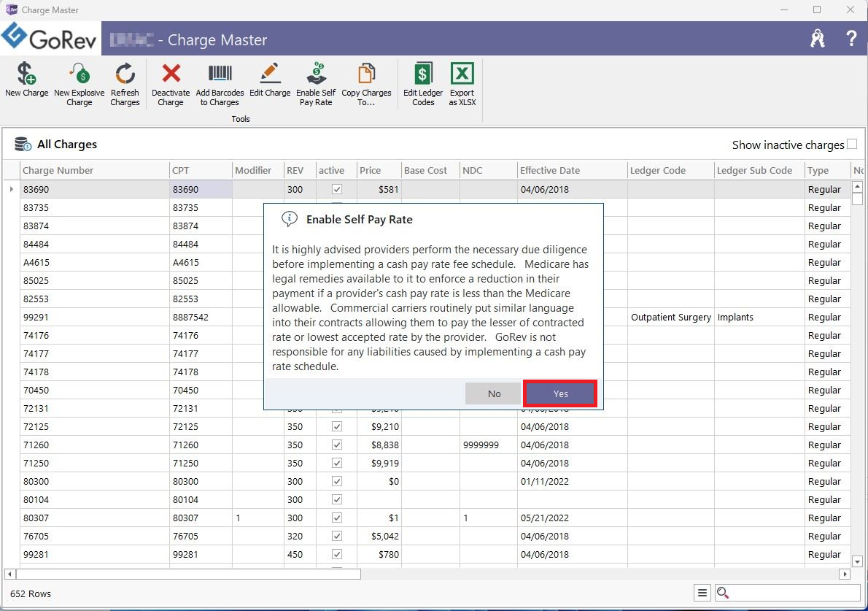Click Edit Charge pencil icon
868x611 pixels.
(x=270, y=73)
